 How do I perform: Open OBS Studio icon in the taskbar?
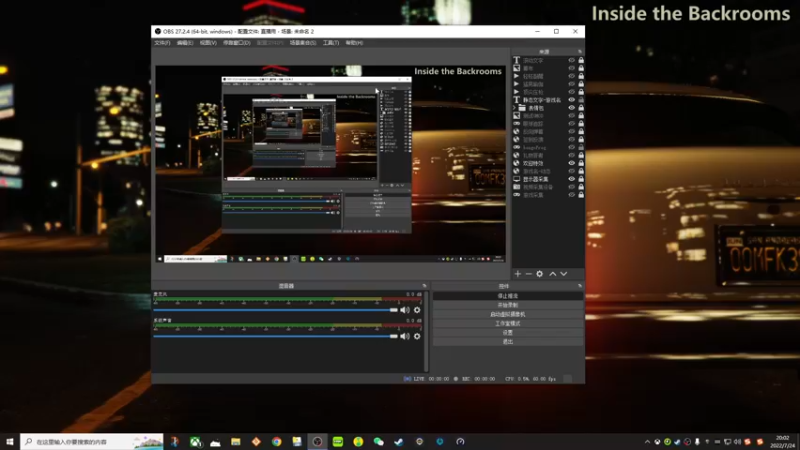click(317, 442)
